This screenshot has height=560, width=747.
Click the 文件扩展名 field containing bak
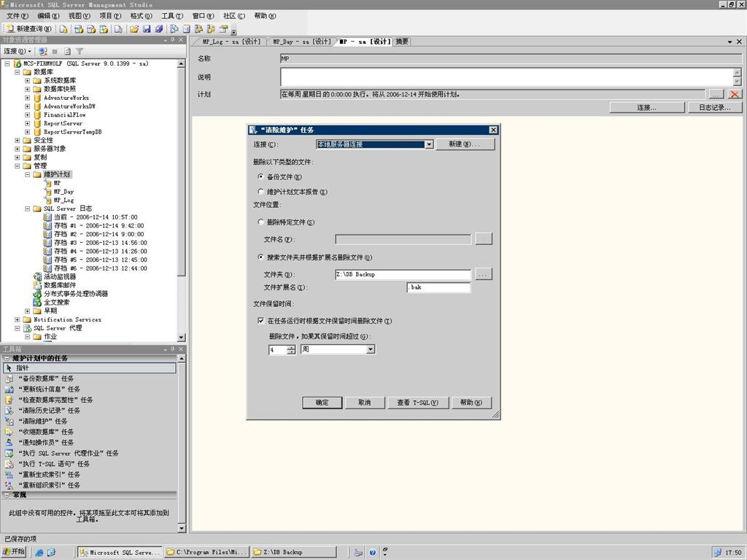438,287
